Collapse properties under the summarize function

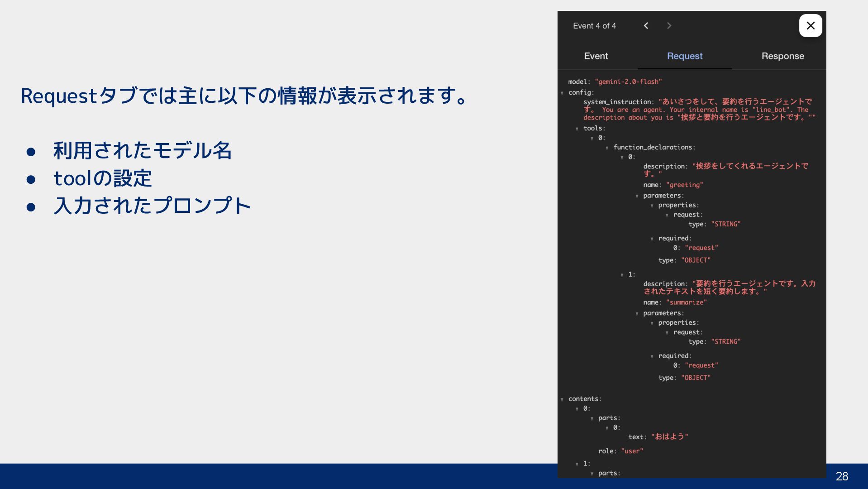point(652,323)
